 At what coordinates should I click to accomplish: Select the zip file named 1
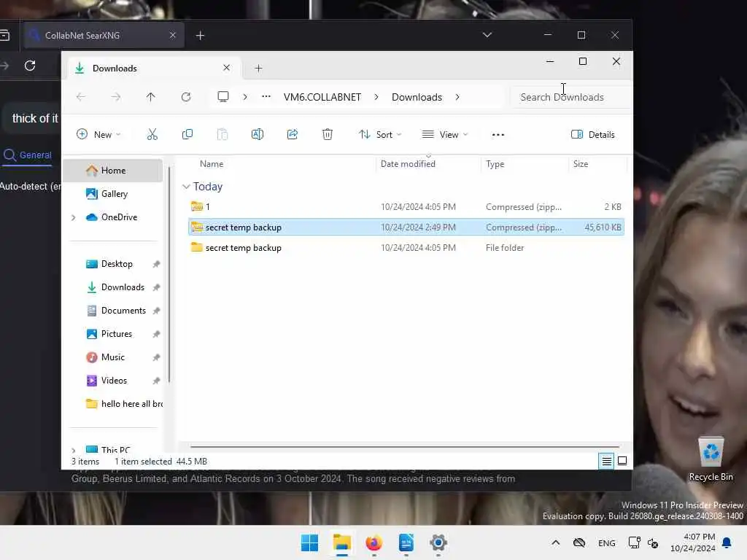click(406, 206)
